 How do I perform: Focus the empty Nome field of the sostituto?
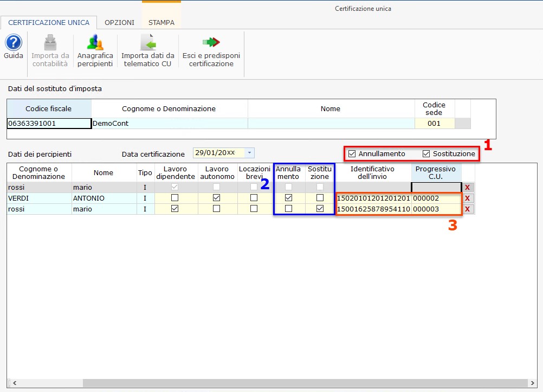(332, 124)
